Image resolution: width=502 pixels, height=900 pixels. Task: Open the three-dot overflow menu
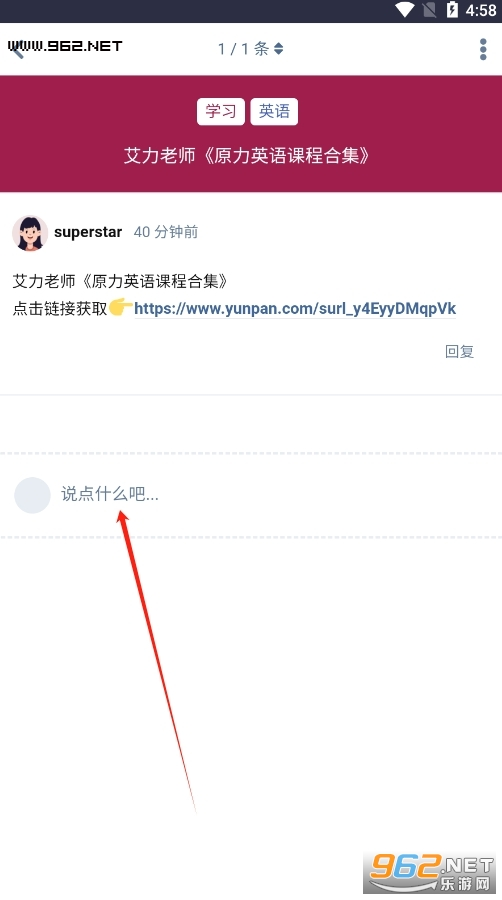tap(483, 49)
